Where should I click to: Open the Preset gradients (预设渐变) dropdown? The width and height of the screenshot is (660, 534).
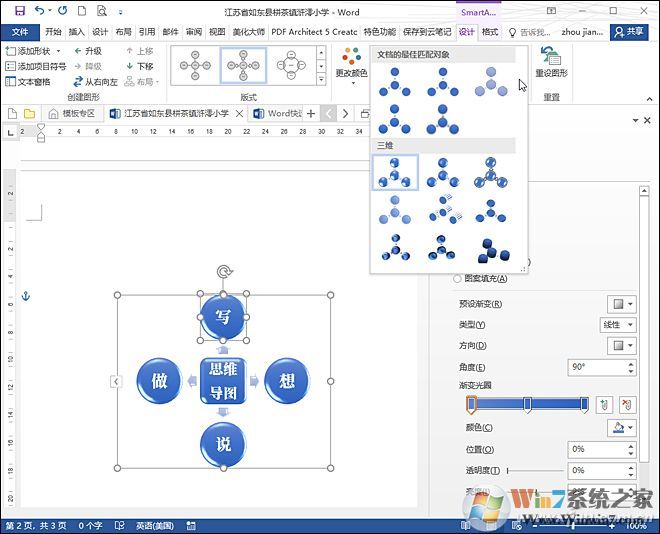point(621,304)
